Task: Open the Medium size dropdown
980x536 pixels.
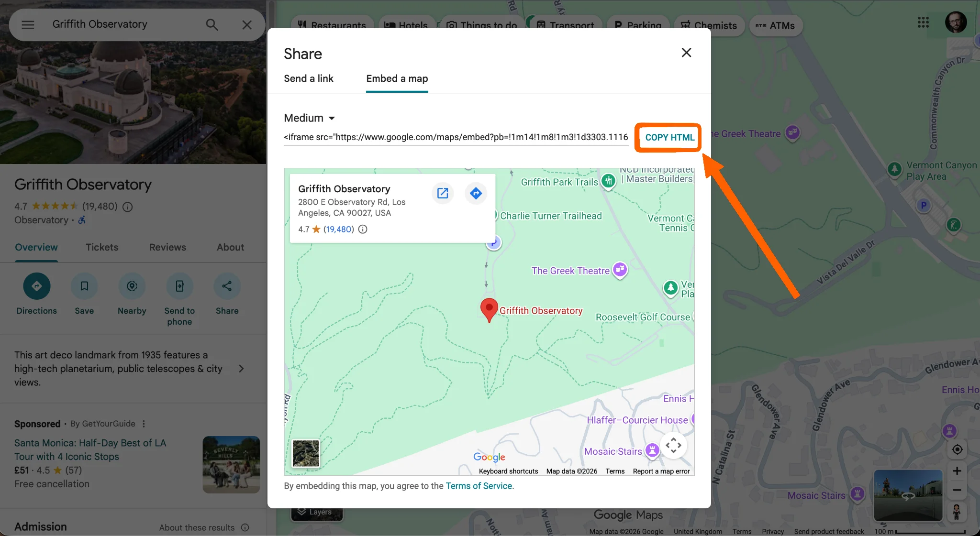Action: coord(309,118)
